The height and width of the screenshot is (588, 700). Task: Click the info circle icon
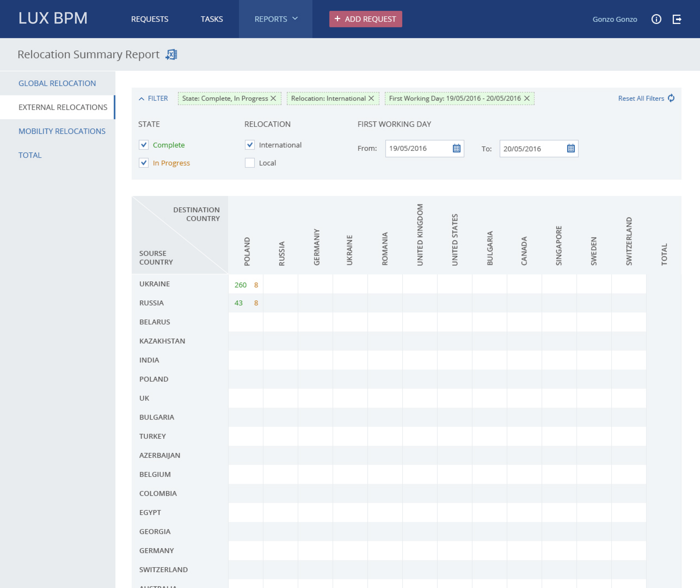[x=656, y=19]
